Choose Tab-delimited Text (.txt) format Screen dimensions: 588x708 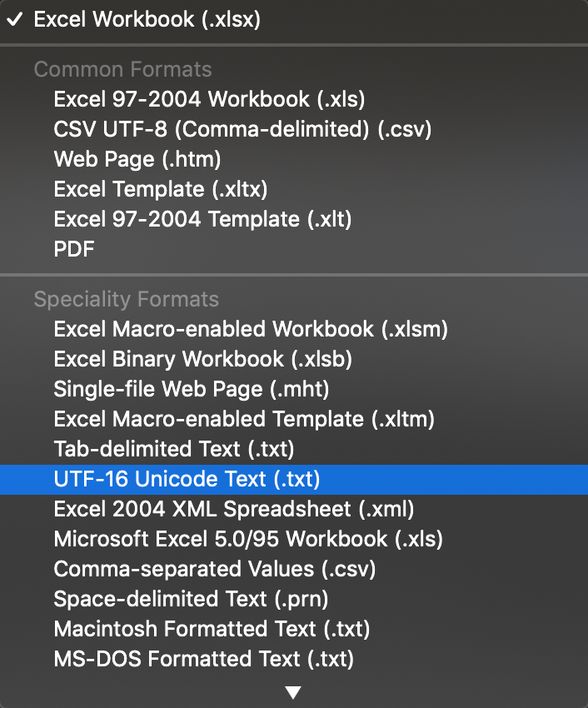click(x=174, y=449)
